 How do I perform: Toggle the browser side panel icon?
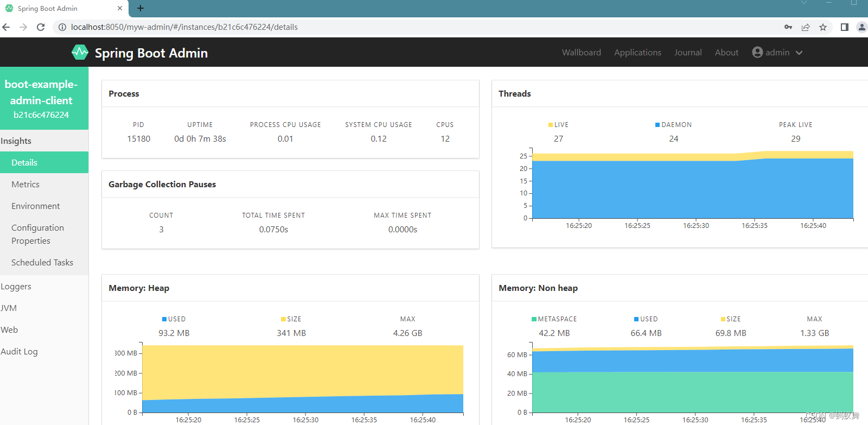pyautogui.click(x=845, y=27)
